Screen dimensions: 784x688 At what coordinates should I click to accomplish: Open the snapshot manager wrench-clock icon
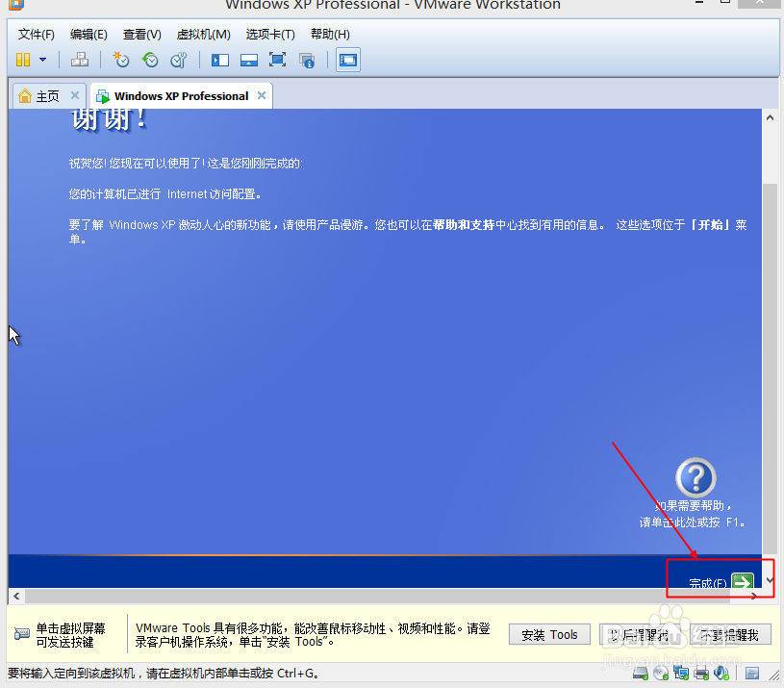click(x=179, y=60)
